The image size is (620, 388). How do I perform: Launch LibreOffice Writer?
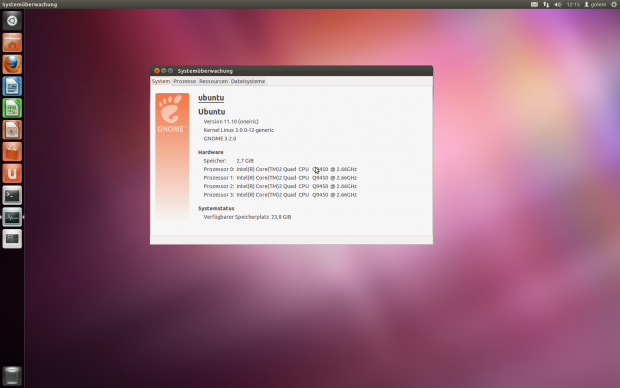[12, 86]
